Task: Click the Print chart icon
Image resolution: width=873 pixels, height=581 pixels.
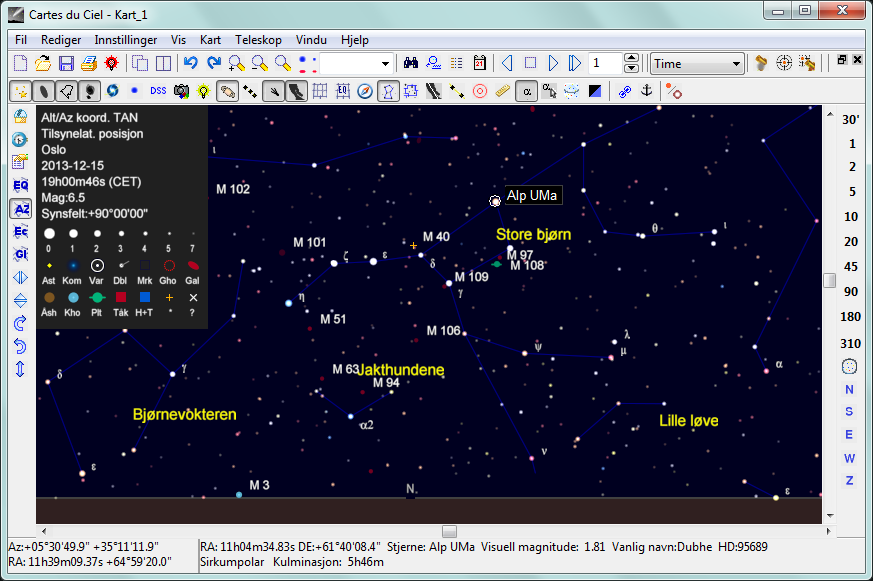Action: (x=88, y=64)
